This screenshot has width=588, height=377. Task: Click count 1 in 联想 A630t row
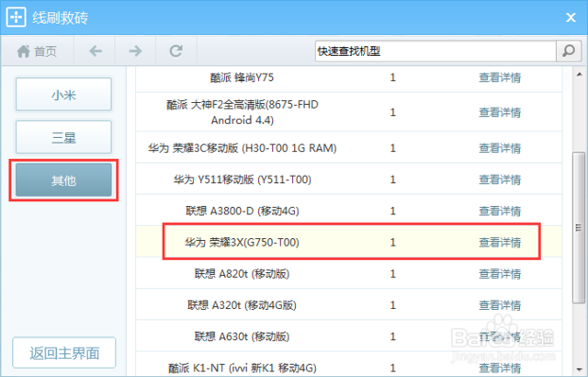[x=392, y=337]
